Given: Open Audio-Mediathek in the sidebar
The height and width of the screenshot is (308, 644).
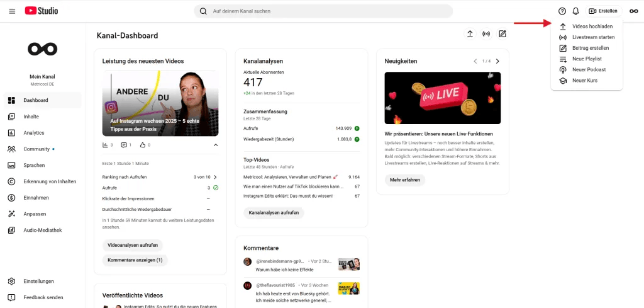Looking at the screenshot, I should [43, 231].
